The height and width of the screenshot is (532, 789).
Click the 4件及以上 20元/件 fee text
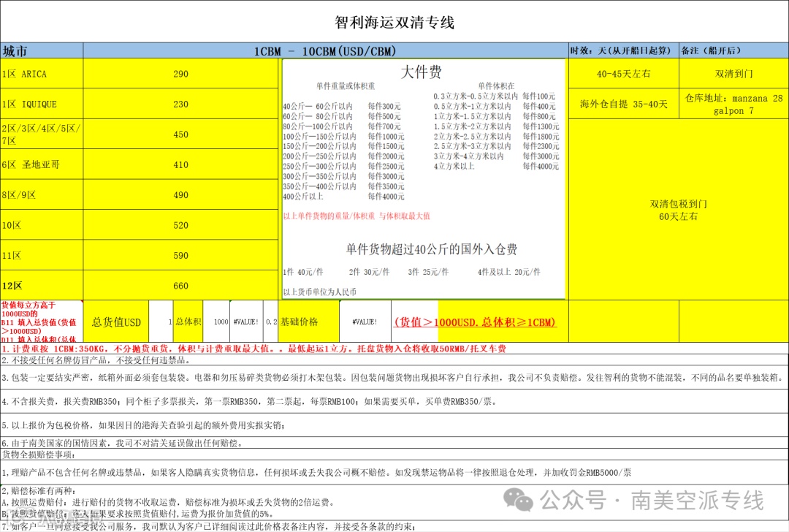508,272
